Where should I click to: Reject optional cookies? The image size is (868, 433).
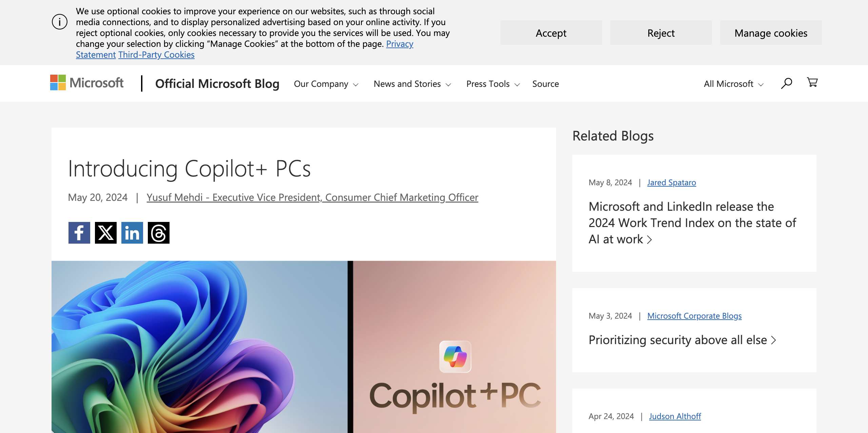click(661, 33)
